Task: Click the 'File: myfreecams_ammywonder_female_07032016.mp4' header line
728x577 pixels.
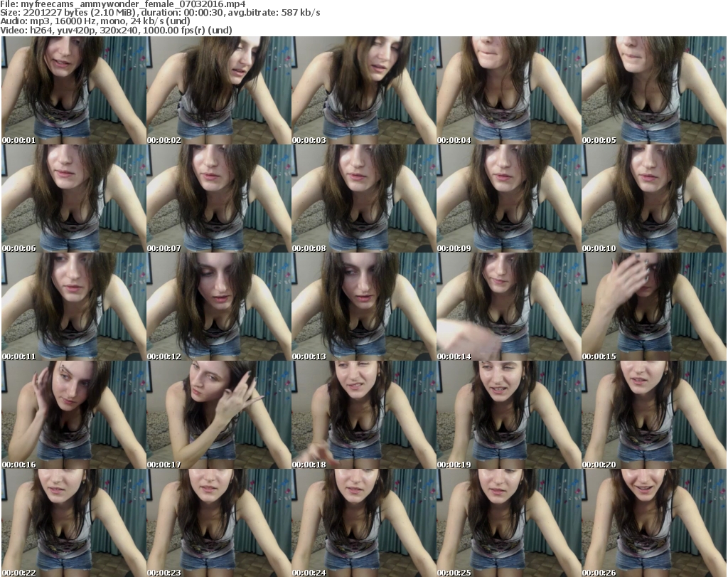Action: coord(123,4)
